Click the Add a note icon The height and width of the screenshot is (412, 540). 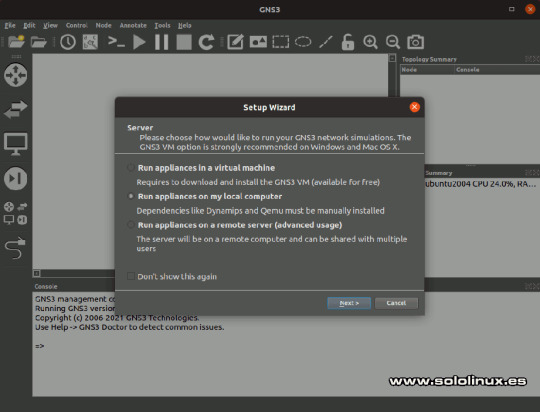coord(236,42)
